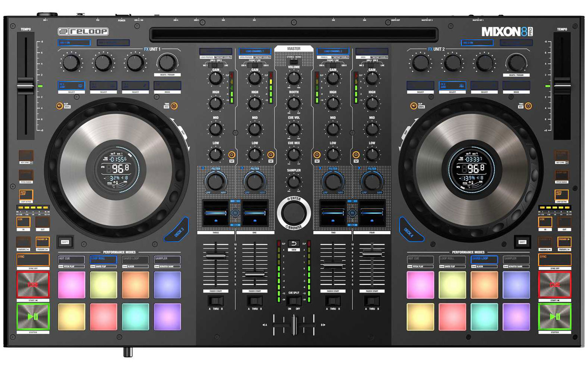Image resolution: width=588 pixels, height=370 pixels.
Task: Click the back arrow above VIEW
Action: pos(294,243)
